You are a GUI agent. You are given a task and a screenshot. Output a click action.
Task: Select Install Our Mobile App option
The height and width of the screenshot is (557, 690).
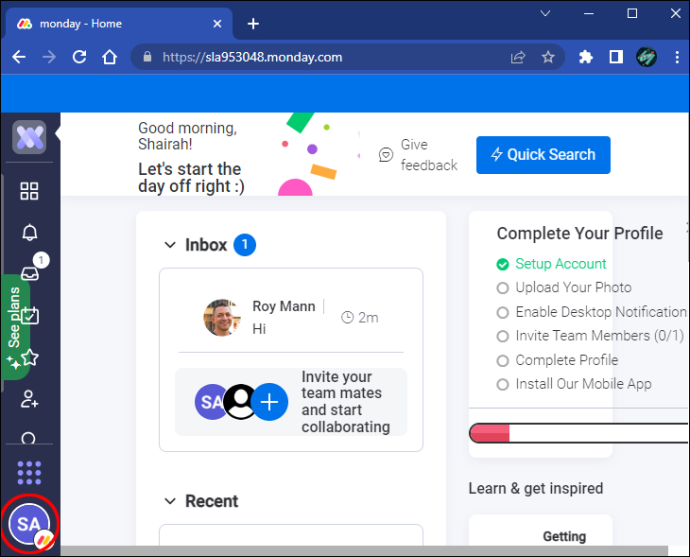click(574, 384)
